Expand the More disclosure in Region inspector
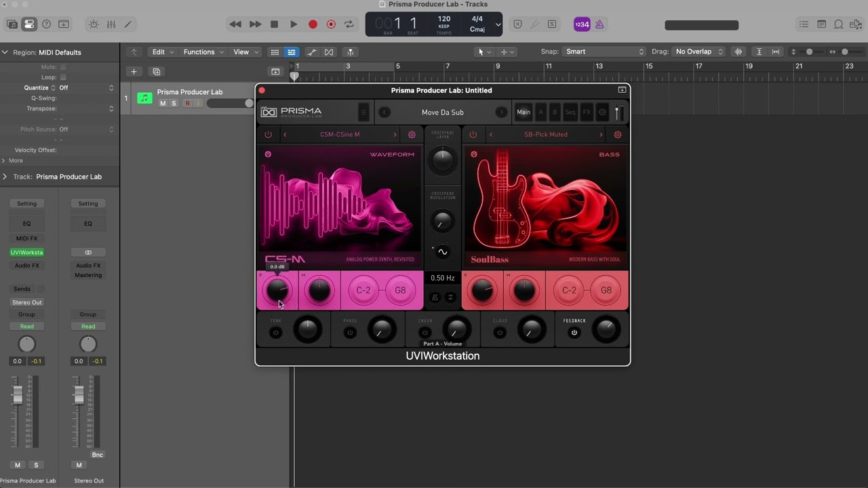Screen dimensions: 868x488 4,161
